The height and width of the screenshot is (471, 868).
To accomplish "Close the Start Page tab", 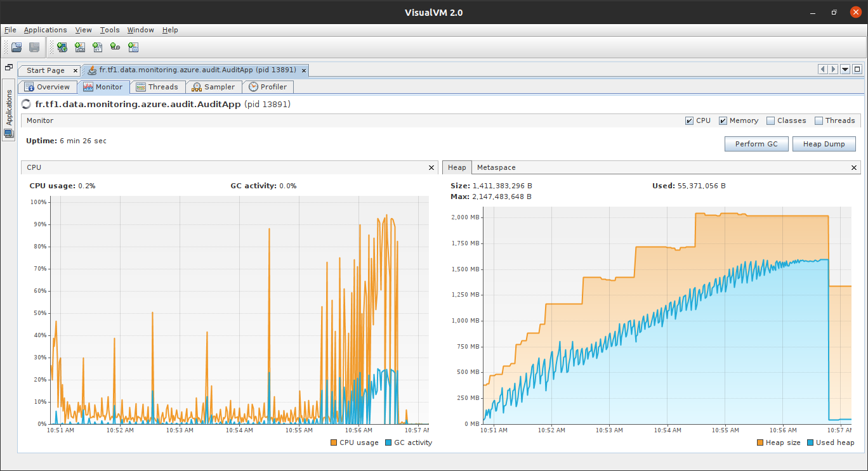I will click(x=76, y=70).
